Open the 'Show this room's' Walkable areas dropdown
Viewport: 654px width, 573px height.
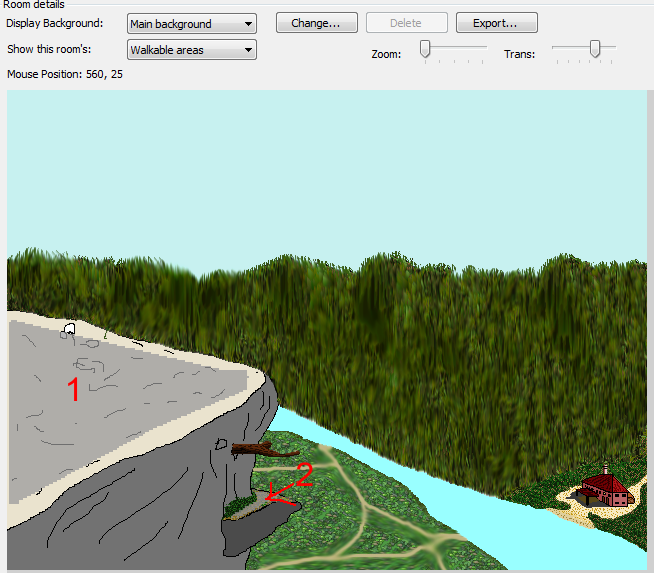point(191,50)
